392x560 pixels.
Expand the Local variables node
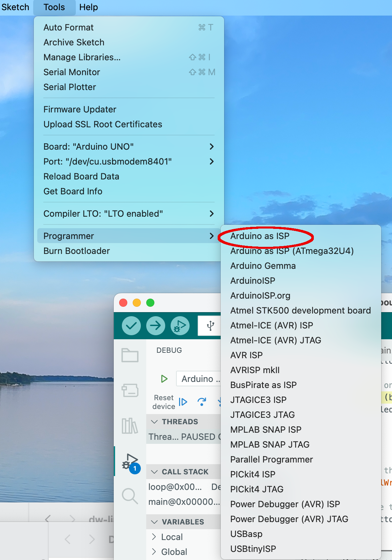click(183, 537)
